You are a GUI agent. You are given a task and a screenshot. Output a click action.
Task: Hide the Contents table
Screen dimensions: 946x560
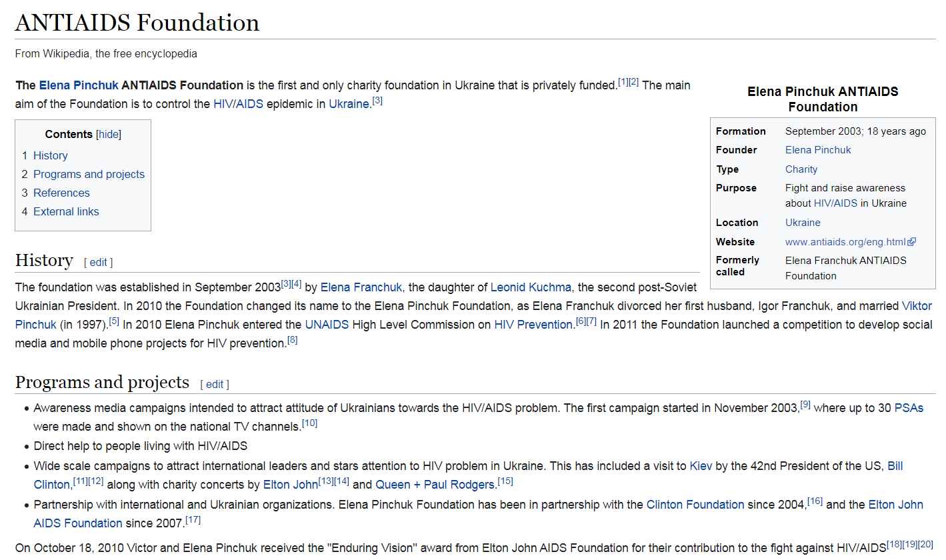(109, 135)
